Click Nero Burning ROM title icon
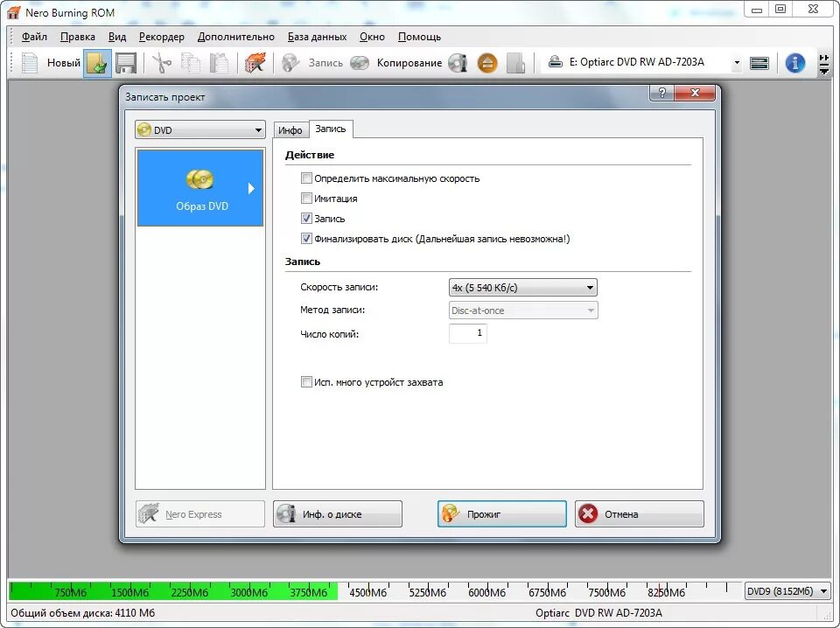The image size is (840, 628). coord(13,12)
